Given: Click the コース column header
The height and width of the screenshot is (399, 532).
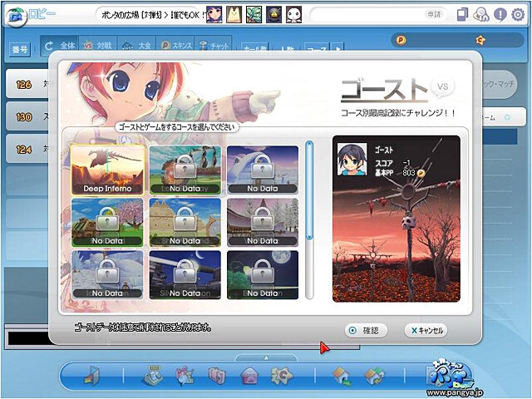Looking at the screenshot, I should pos(317,49).
